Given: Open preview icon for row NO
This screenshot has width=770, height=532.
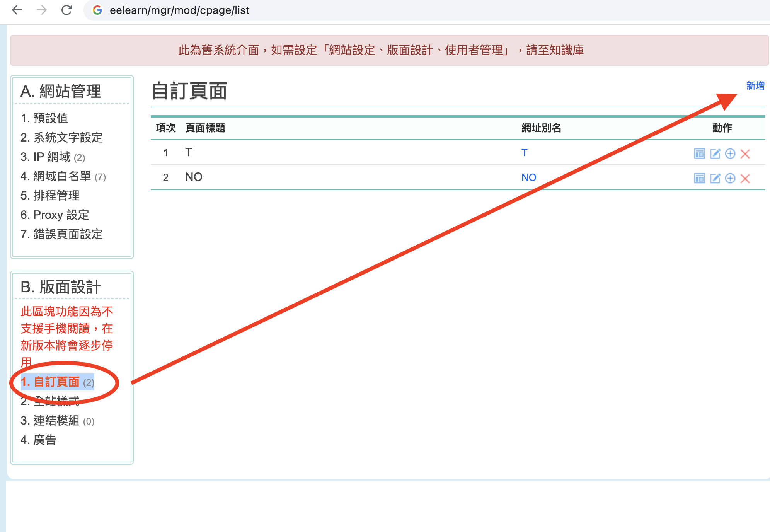Looking at the screenshot, I should (700, 178).
